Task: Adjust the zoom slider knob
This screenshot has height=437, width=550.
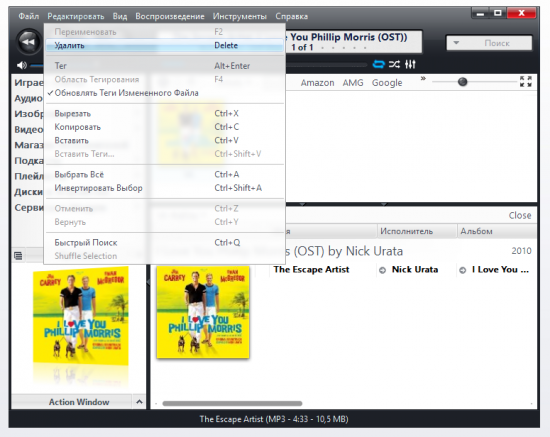Action: pos(463,82)
